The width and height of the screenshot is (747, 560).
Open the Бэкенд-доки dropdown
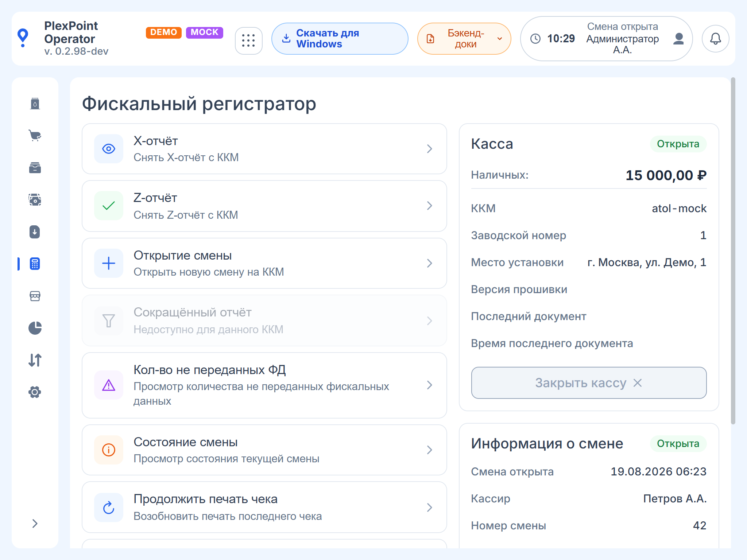(x=464, y=39)
